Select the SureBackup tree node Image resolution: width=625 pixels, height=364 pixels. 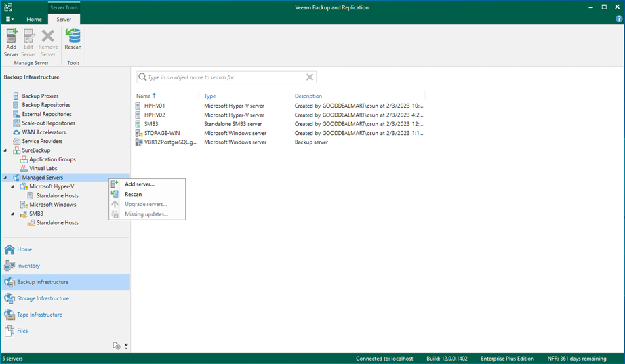coord(36,150)
